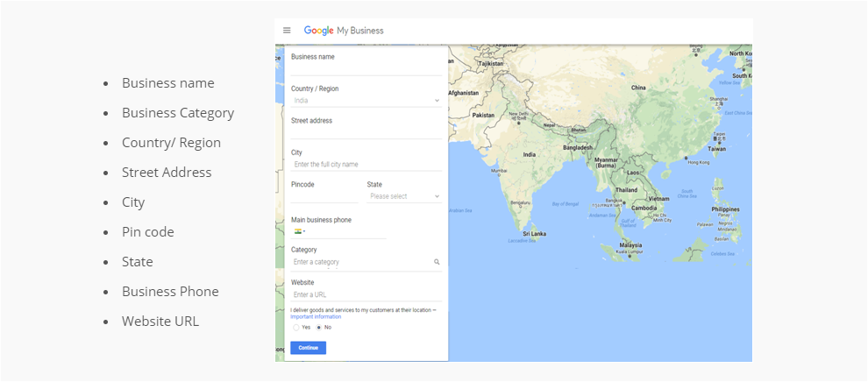Focus the Street address field

tap(366, 132)
